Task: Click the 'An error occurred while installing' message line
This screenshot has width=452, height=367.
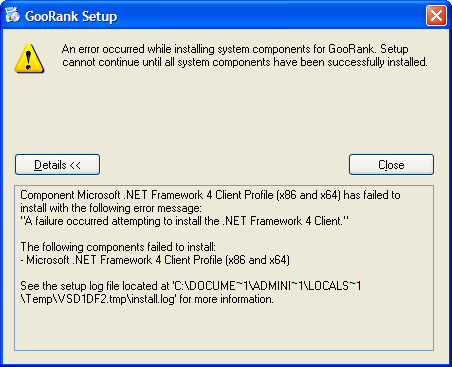Action: click(235, 49)
